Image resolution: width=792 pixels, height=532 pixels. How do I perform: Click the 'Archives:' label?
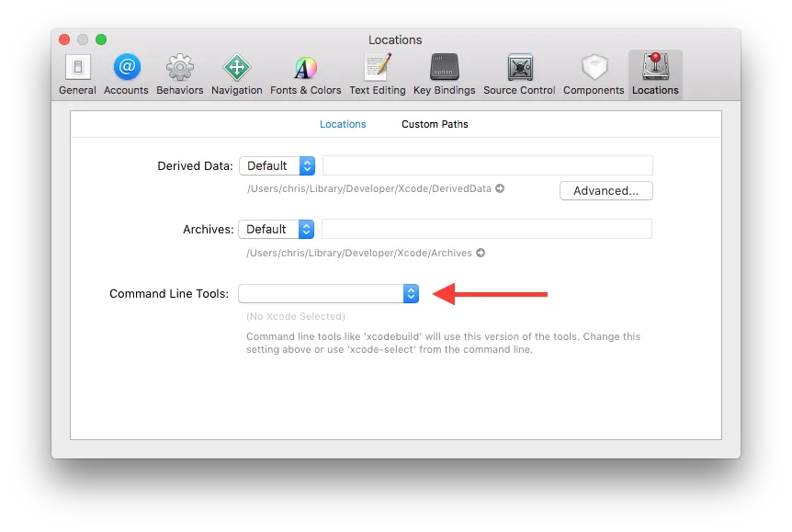point(208,230)
